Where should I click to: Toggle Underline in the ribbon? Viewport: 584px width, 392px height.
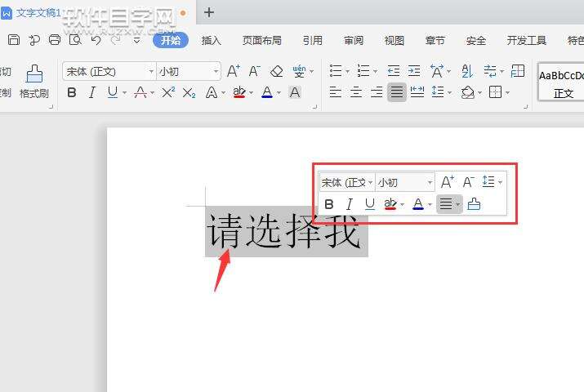[113, 92]
